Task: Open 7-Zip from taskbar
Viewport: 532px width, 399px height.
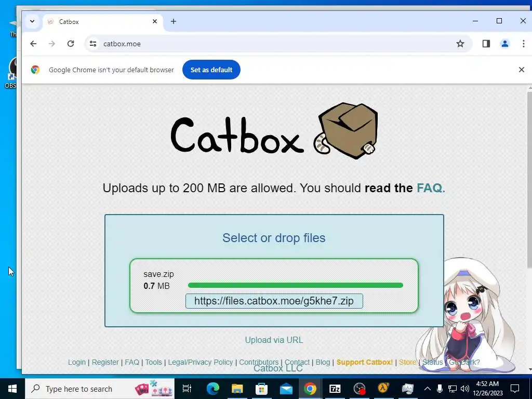Action: tap(335, 389)
